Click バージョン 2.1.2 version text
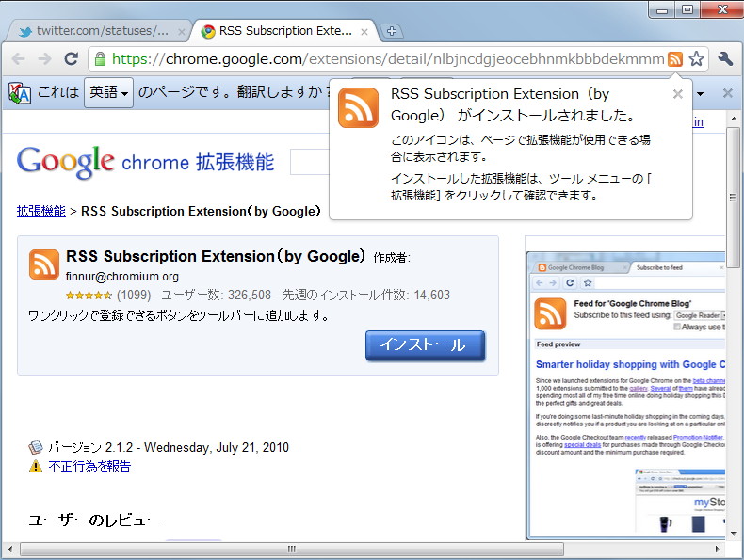Image resolution: width=744 pixels, height=560 pixels. [90, 447]
